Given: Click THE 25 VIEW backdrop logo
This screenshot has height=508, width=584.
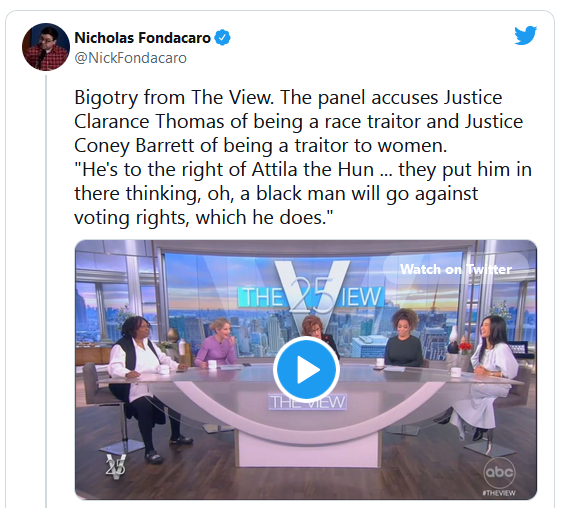Looking at the screenshot, I should (311, 294).
